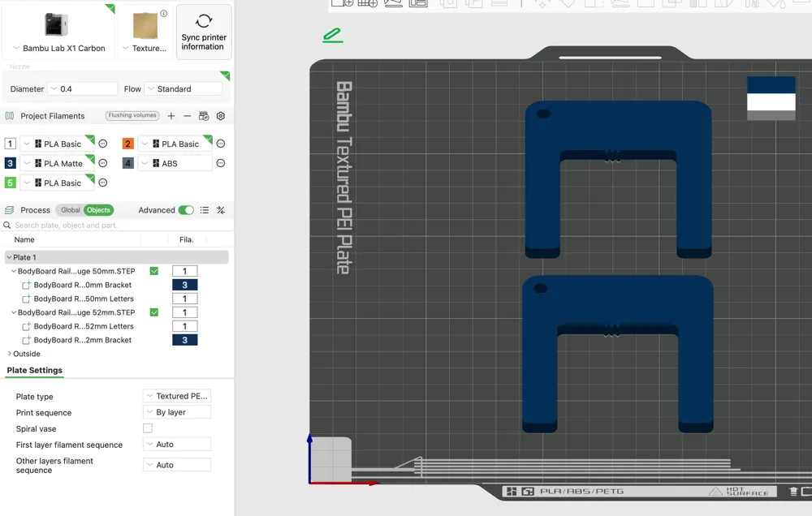Toggle printable checkbox for 52mm.STEP object

tap(153, 312)
